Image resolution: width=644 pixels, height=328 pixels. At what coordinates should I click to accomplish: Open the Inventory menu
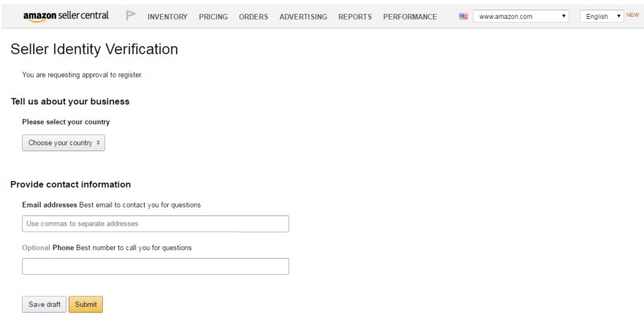pos(167,17)
